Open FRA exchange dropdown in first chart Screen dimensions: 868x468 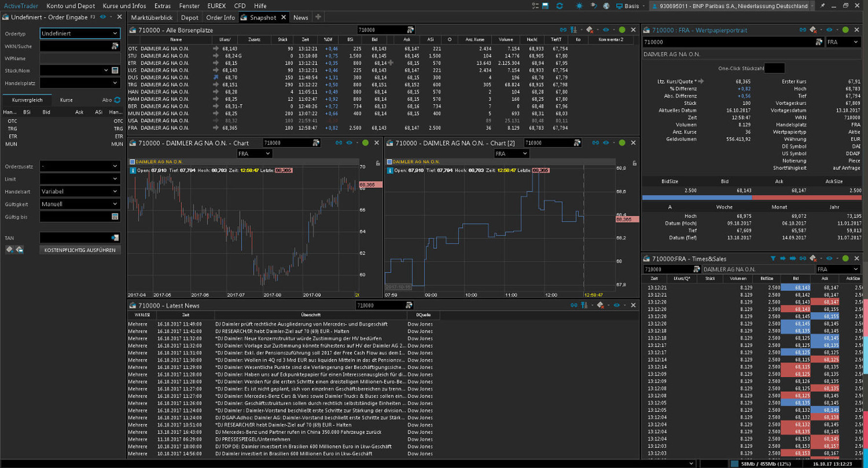[254, 154]
